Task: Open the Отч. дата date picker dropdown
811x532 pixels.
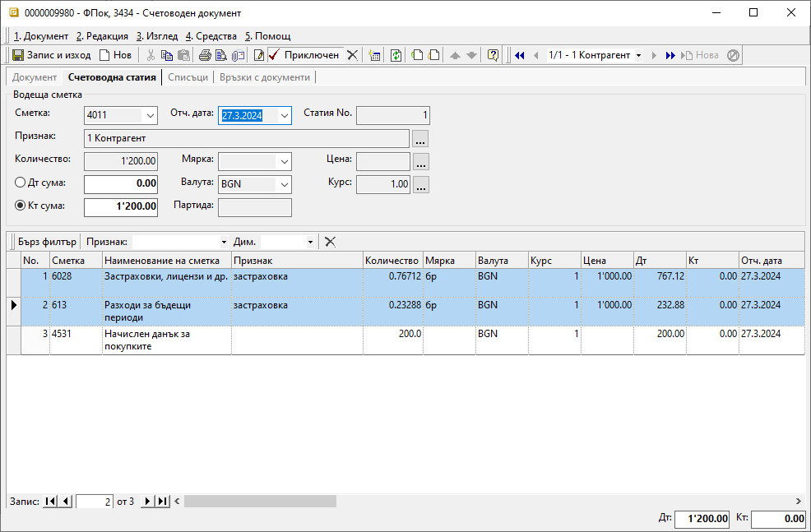Action: click(x=284, y=116)
